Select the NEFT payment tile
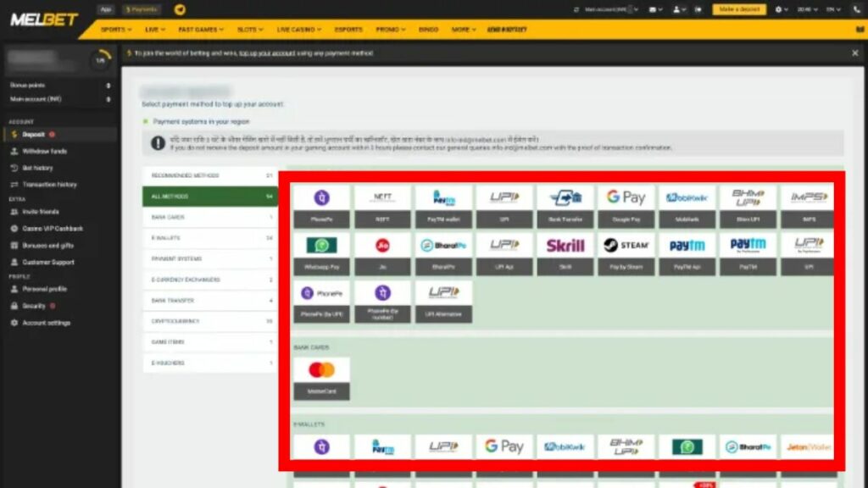 point(382,207)
